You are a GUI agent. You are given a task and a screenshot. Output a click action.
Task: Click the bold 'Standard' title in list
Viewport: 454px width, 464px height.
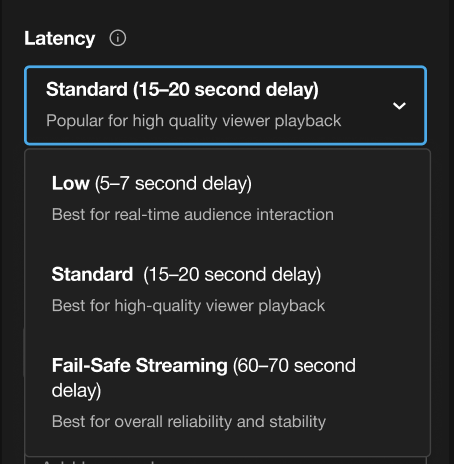tap(92, 274)
